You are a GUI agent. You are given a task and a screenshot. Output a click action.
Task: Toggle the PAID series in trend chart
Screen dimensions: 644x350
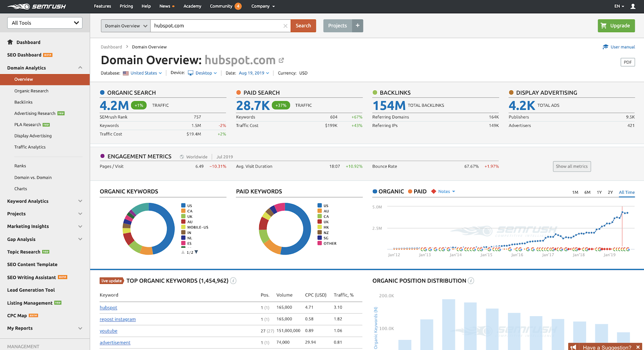click(x=417, y=191)
